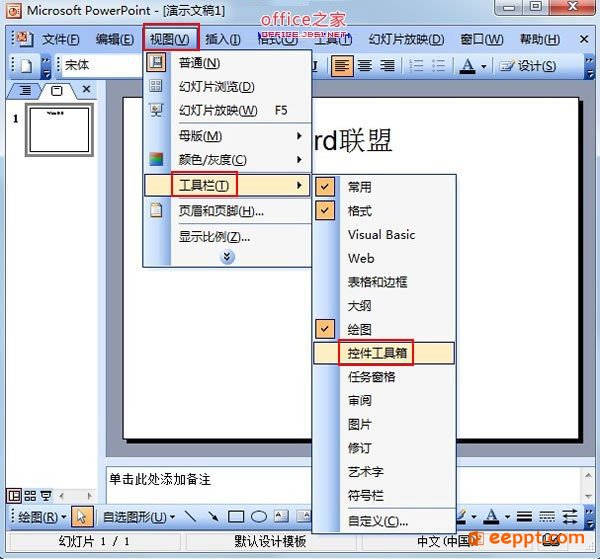Click the PowerPoint document icon in menu bar
600x559 pixels.
coord(24,39)
